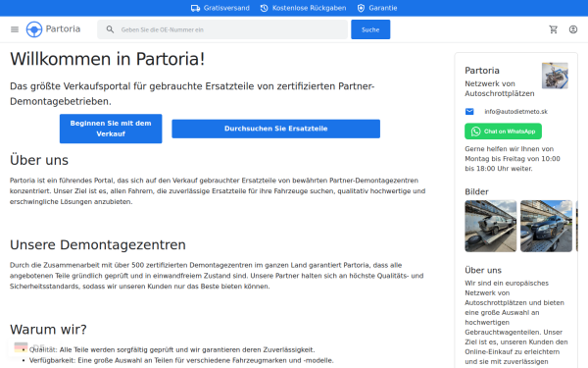
Task: Click the Gratisversand truck icon
Action: pos(195,8)
